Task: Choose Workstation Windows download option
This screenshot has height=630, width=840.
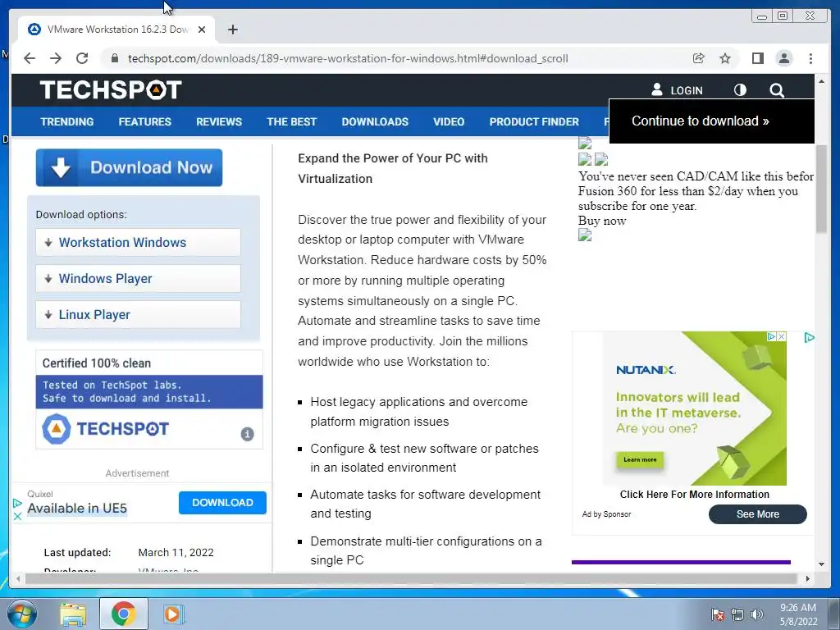Action: point(138,243)
